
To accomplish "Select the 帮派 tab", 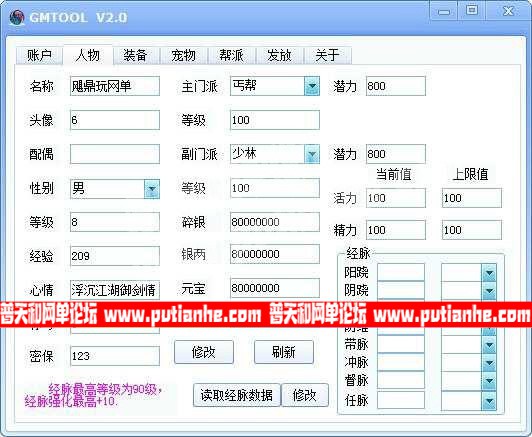I will 231,55.
